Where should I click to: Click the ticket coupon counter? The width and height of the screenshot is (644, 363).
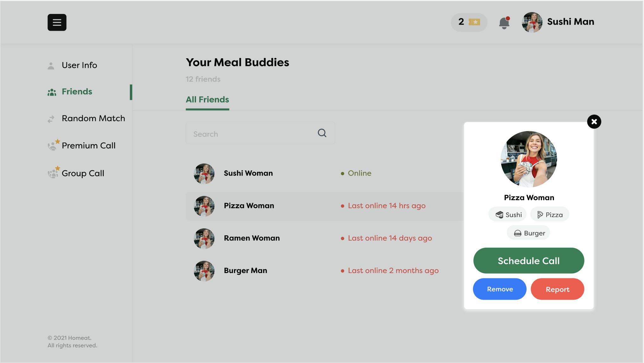pyautogui.click(x=469, y=22)
